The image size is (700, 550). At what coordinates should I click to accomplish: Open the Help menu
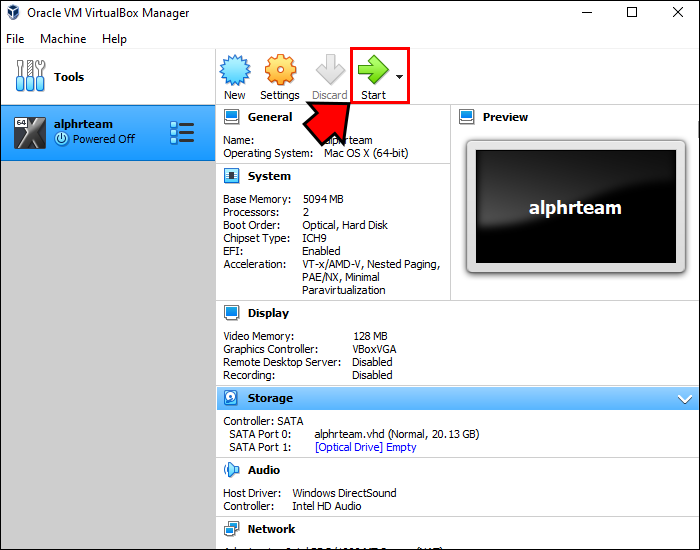coord(114,39)
